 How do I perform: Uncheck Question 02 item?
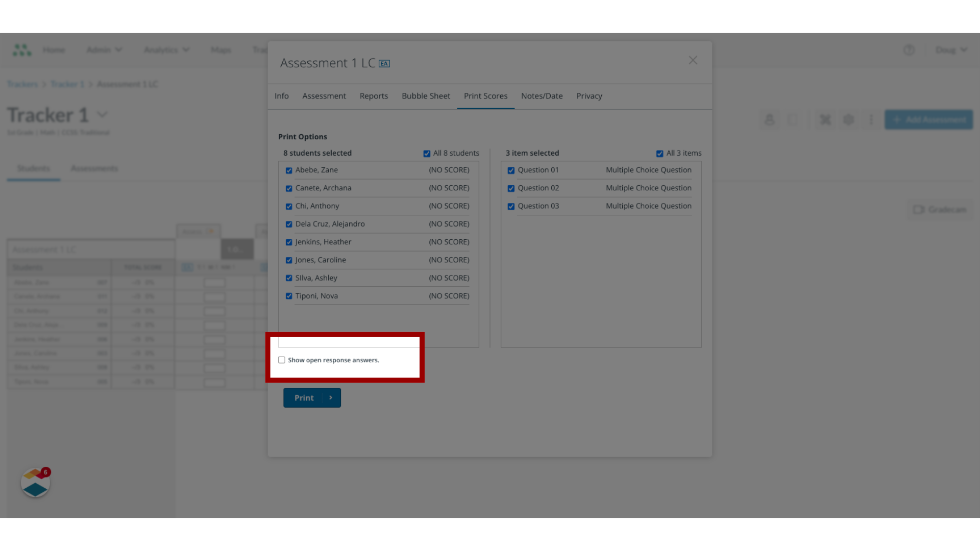[511, 188]
